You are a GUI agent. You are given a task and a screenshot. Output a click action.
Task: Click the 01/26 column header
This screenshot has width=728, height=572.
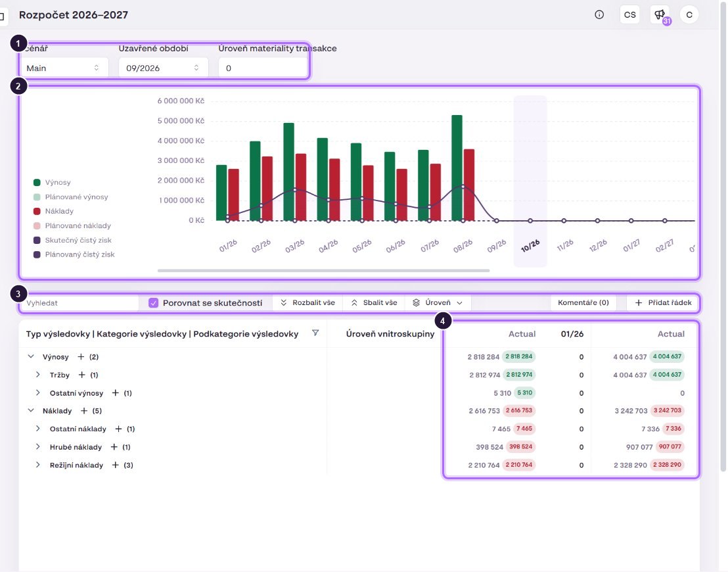tap(572, 333)
